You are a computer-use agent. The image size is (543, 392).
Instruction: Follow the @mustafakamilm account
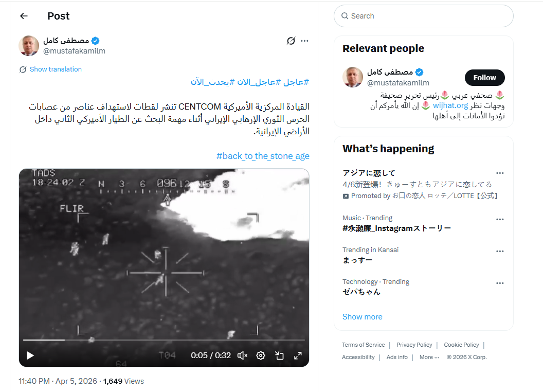484,78
